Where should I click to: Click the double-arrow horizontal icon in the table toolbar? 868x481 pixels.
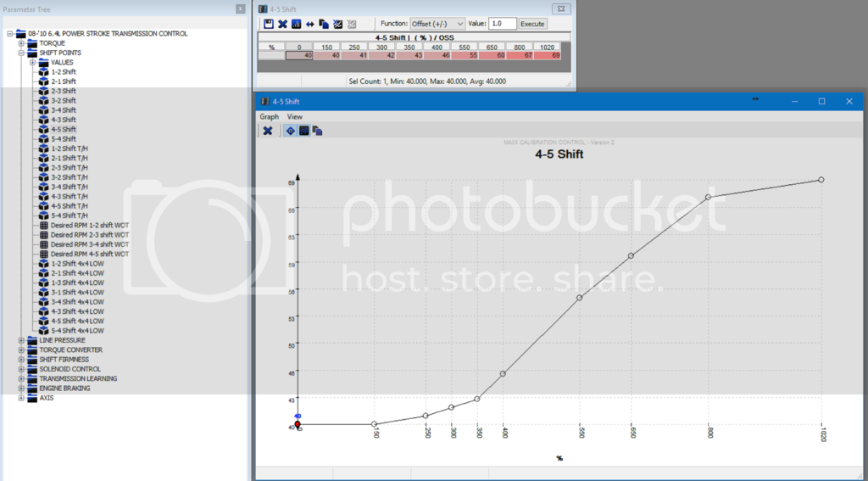[x=310, y=24]
